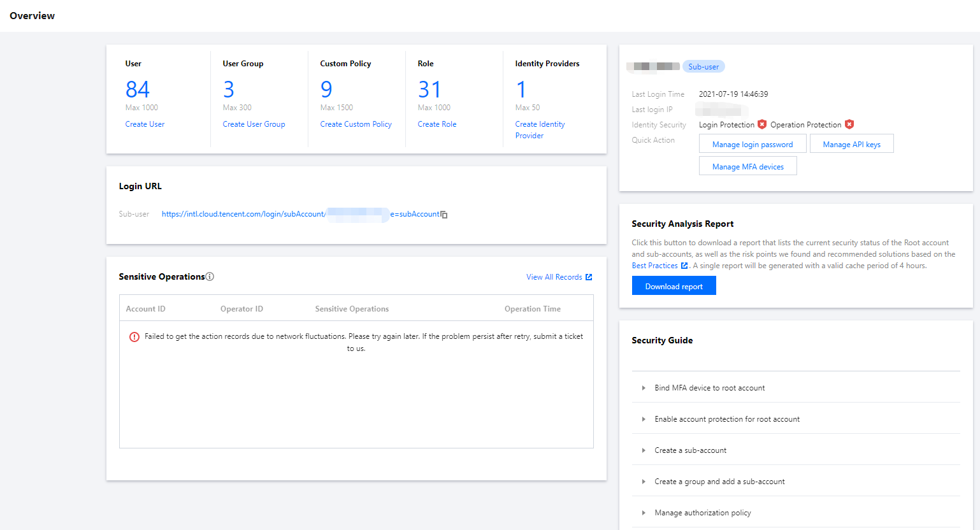
Task: Expand Enable account protection for root account
Action: tap(644, 419)
